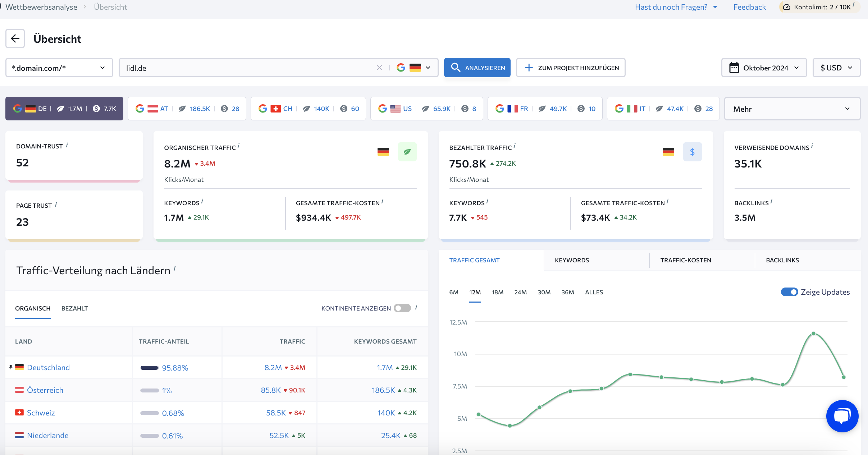
Task: Click info icon after Kontinente anzeigen toggle
Action: point(416,307)
